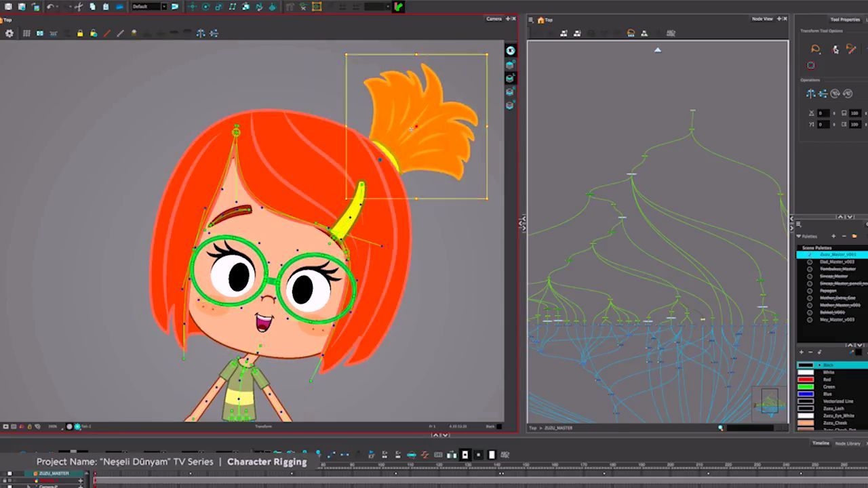This screenshot has width=868, height=488.
Task: Toggle the red circle option in Tool Properties
Action: [x=811, y=66]
